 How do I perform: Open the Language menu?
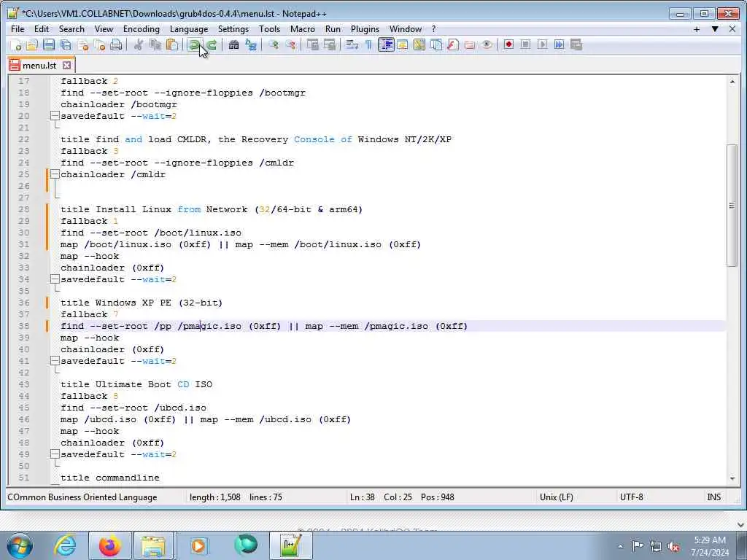(x=189, y=29)
